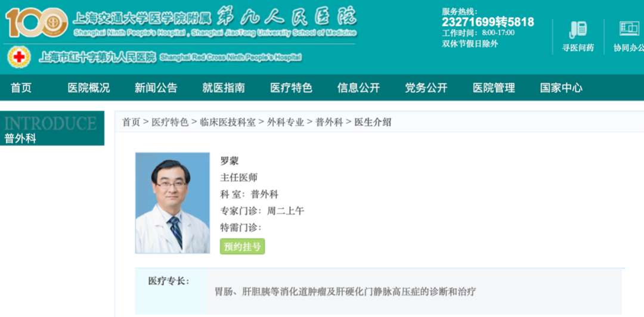Image resolution: width=644 pixels, height=317 pixels.
Task: Click 上海市红十字第九人民医院 text
Action: (x=98, y=57)
